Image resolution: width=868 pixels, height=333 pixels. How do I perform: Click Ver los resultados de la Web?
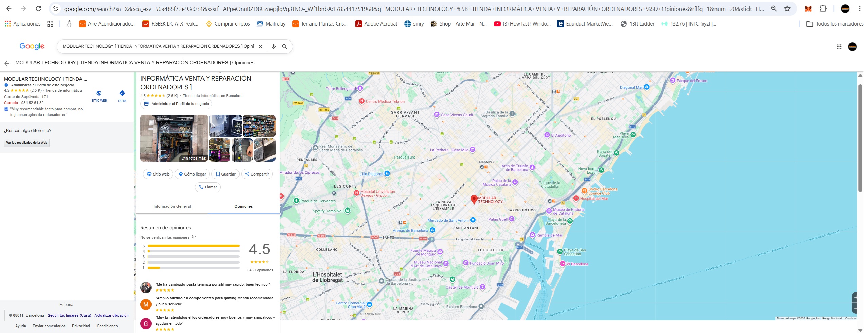tap(26, 143)
